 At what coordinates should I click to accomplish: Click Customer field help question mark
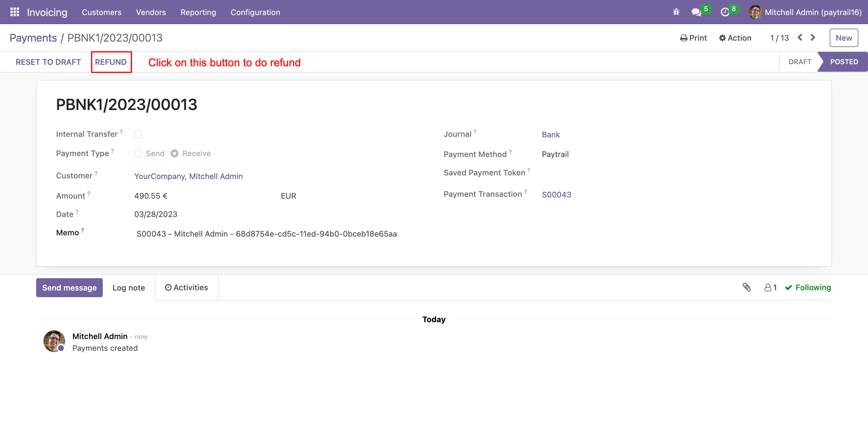click(x=96, y=173)
